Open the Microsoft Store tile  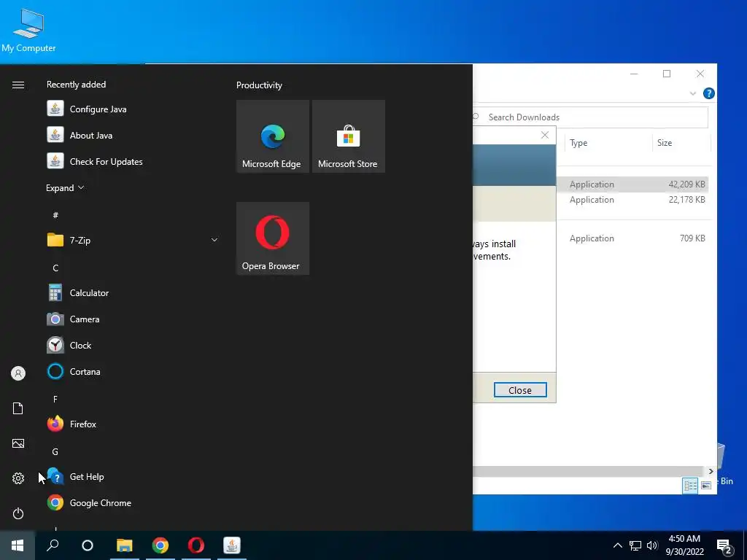click(348, 136)
